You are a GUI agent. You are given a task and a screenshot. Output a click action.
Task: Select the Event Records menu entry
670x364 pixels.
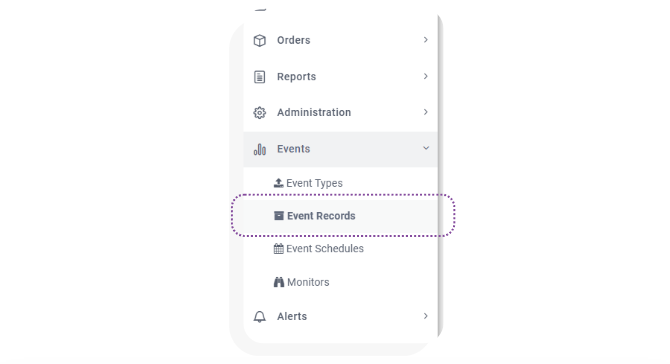tap(341, 216)
